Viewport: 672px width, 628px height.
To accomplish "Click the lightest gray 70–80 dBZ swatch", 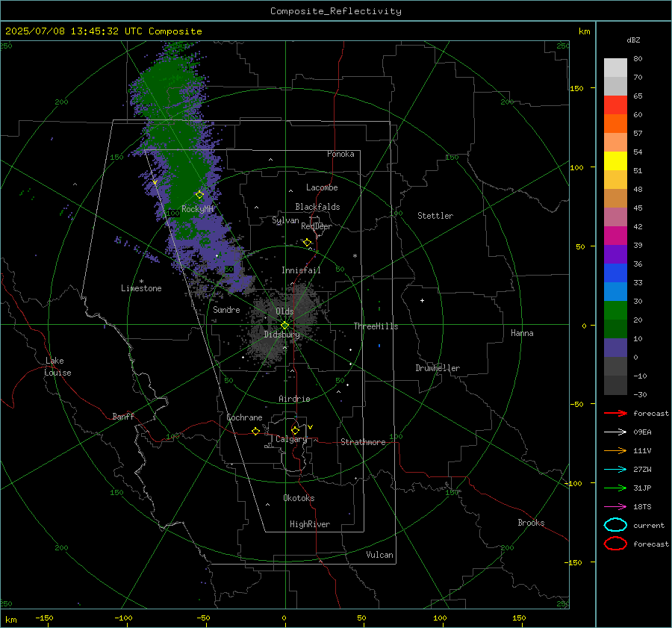I will [615, 67].
